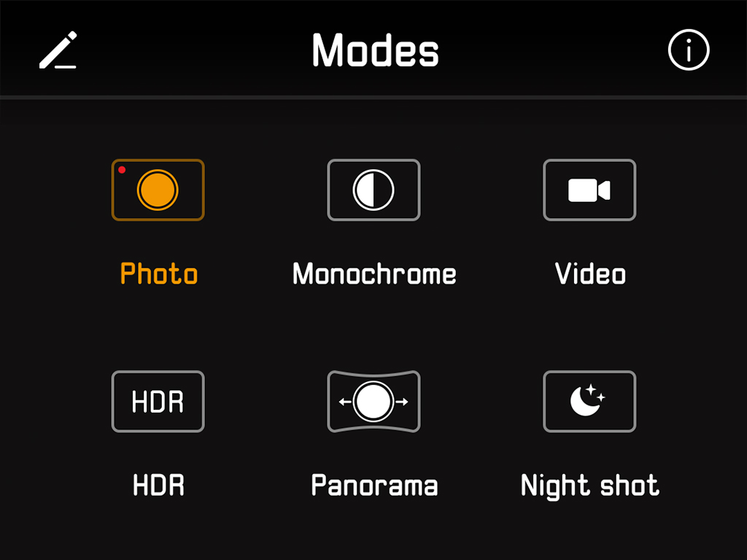Viewport: 747px width, 560px height.
Task: Select the Night shot moon icon
Action: tap(589, 402)
